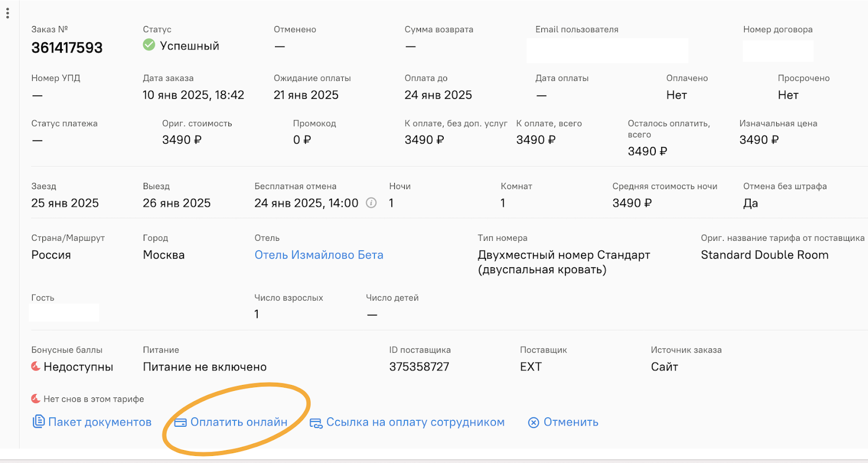Click the no-sleep tariff moon icon
The image size is (868, 463).
click(x=36, y=398)
